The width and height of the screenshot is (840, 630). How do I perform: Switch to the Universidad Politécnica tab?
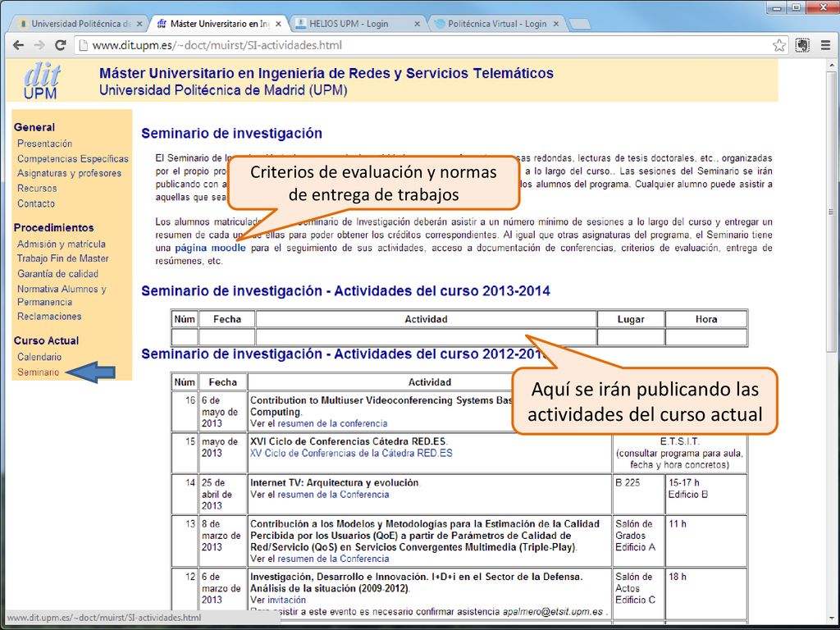pyautogui.click(x=80, y=24)
